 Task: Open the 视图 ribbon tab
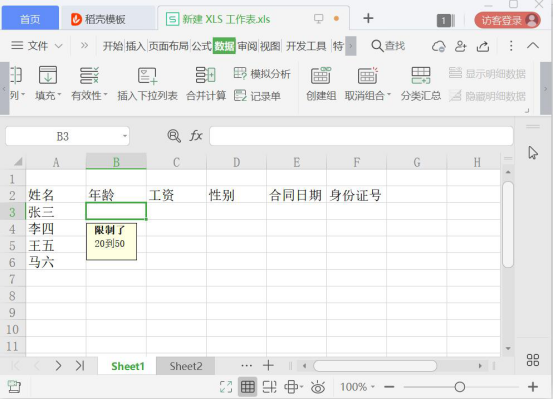pos(270,46)
